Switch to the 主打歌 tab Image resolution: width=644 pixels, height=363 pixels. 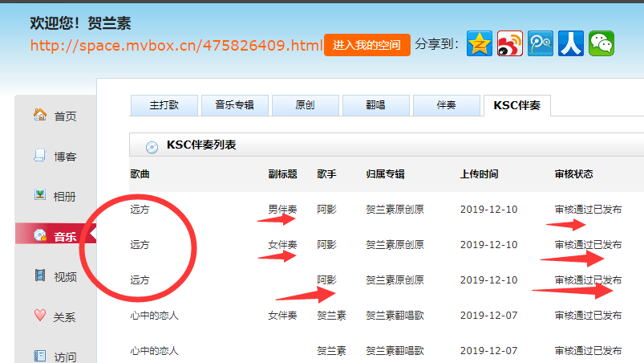164,105
